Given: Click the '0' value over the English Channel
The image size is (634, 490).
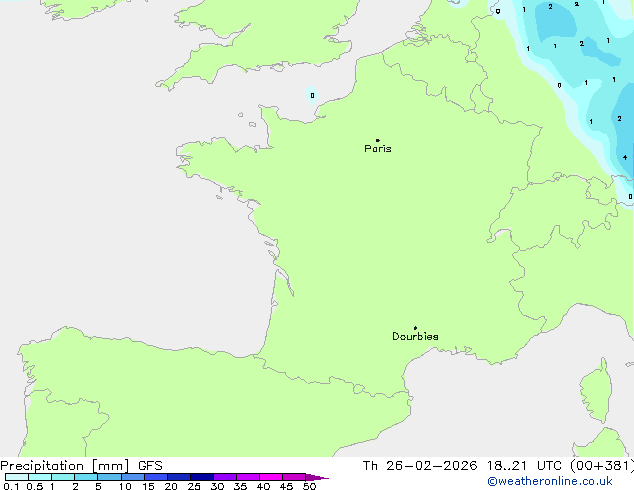Looking at the screenshot, I should click(312, 95).
